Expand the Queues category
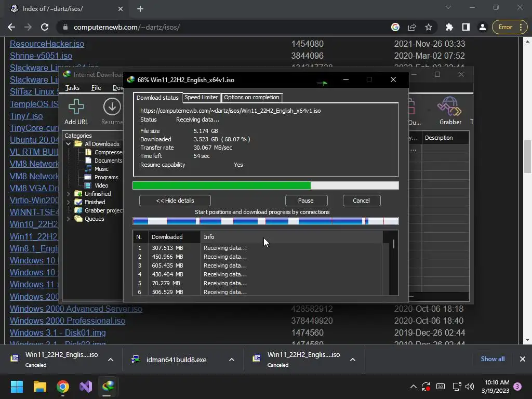Image resolution: width=532 pixels, height=399 pixels. click(x=68, y=219)
